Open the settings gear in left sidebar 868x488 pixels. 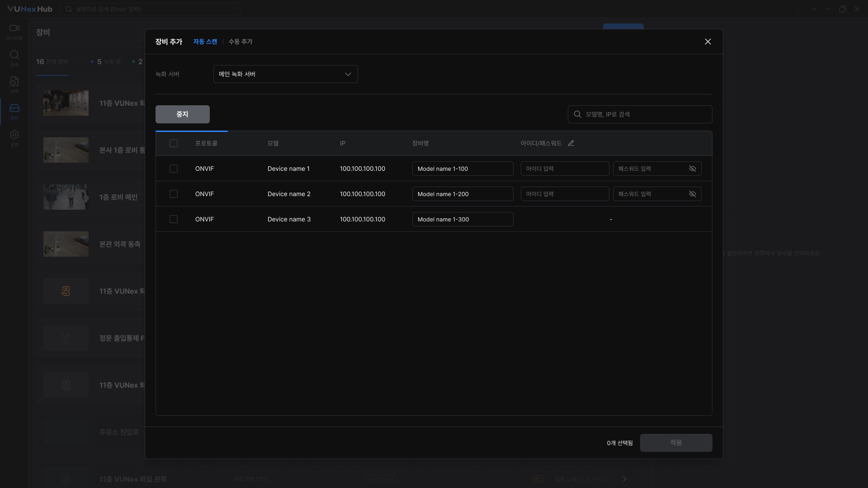[x=14, y=135]
